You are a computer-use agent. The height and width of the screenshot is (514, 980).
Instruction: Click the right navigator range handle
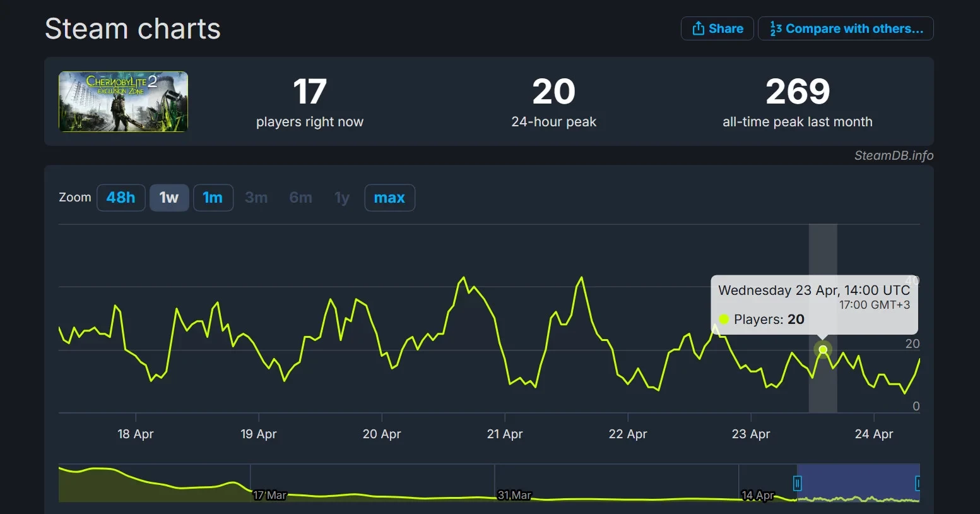[x=918, y=484]
